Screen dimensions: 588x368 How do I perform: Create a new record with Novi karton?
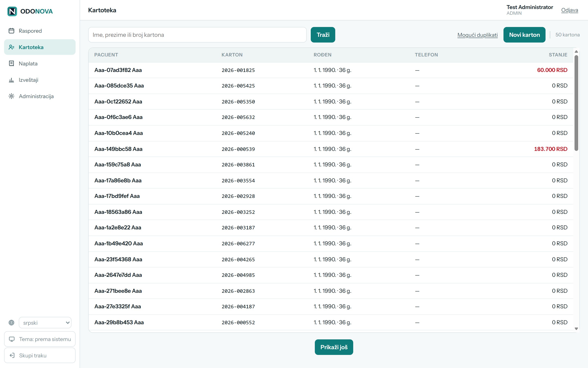pos(524,35)
